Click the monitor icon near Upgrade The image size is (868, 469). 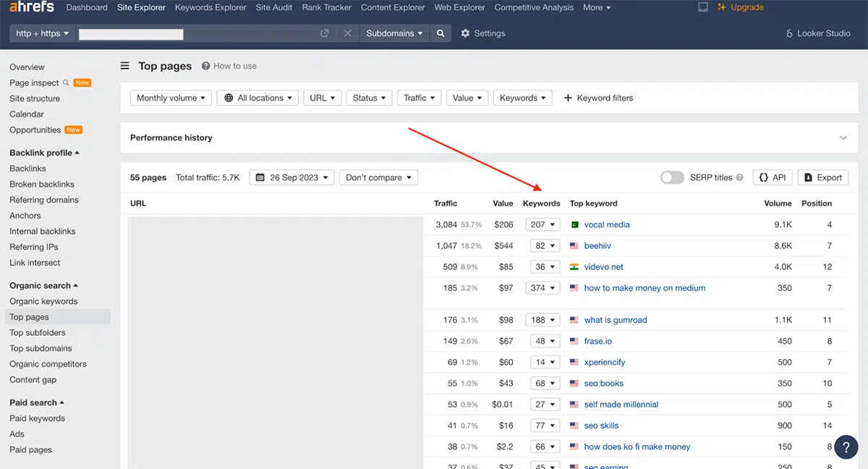click(x=703, y=7)
